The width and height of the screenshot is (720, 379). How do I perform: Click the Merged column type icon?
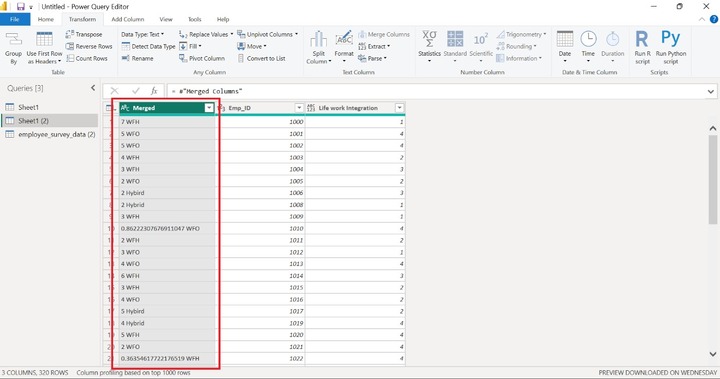pyautogui.click(x=125, y=108)
